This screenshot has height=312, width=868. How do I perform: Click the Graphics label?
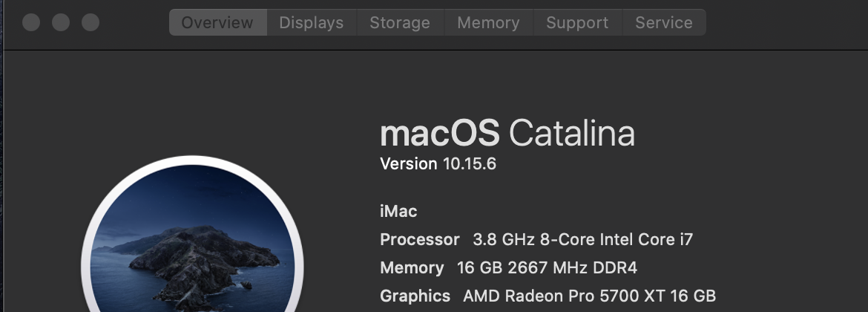coord(415,296)
